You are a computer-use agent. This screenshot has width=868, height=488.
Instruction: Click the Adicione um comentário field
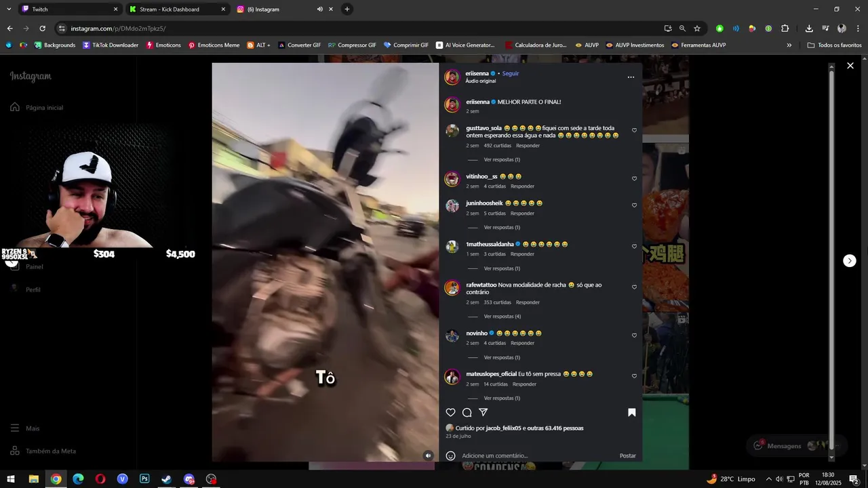tap(537, 455)
